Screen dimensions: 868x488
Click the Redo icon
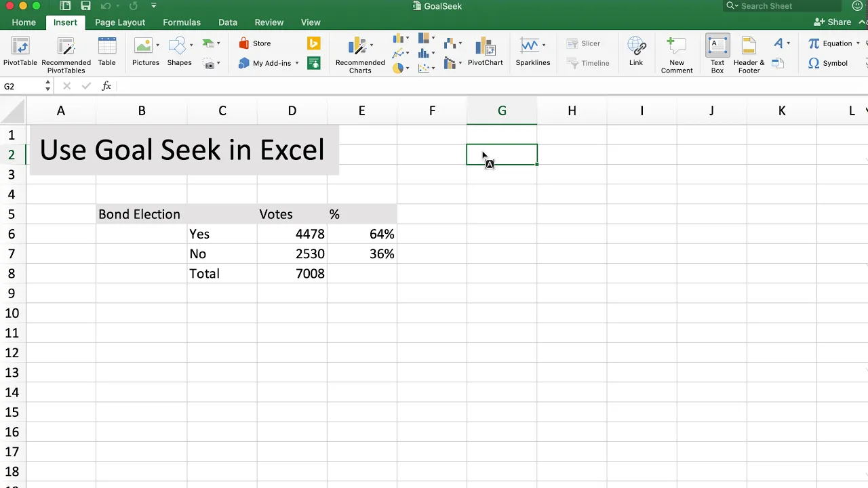(x=134, y=6)
